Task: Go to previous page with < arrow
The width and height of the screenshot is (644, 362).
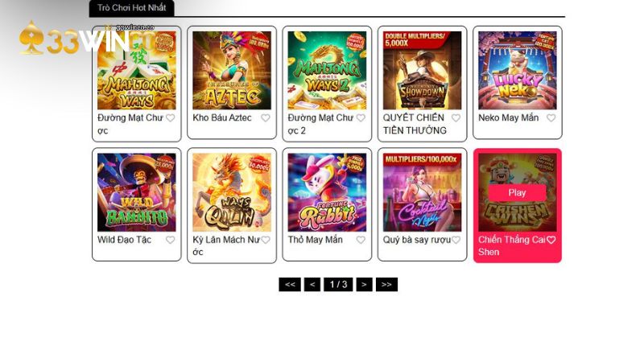Action: point(312,285)
